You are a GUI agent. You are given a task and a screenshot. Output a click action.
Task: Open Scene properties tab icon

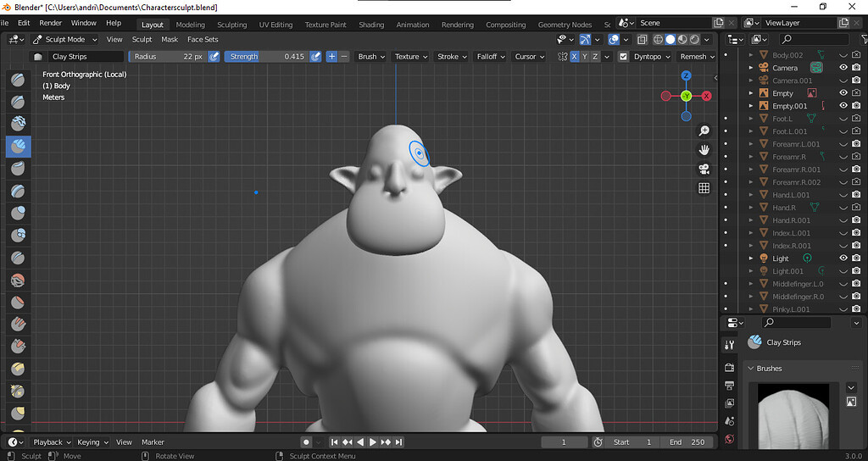pos(730,421)
